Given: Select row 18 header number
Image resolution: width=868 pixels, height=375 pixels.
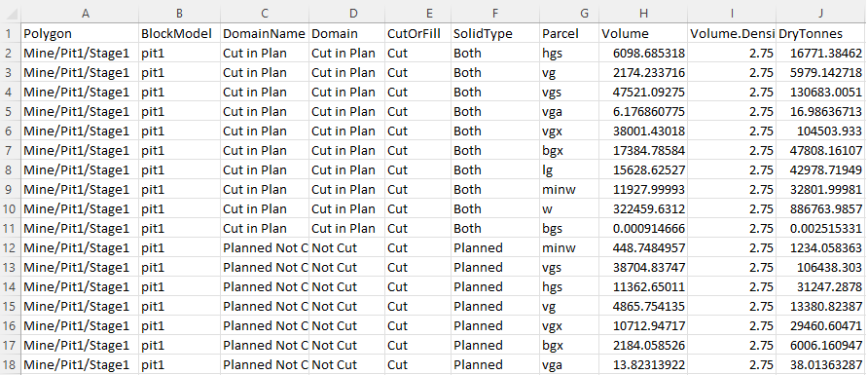Looking at the screenshot, I should [10, 364].
